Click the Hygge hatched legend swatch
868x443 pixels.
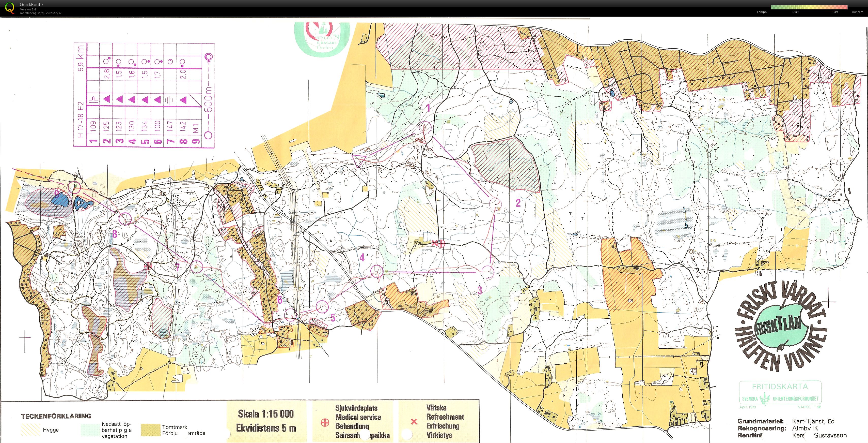tap(30, 430)
